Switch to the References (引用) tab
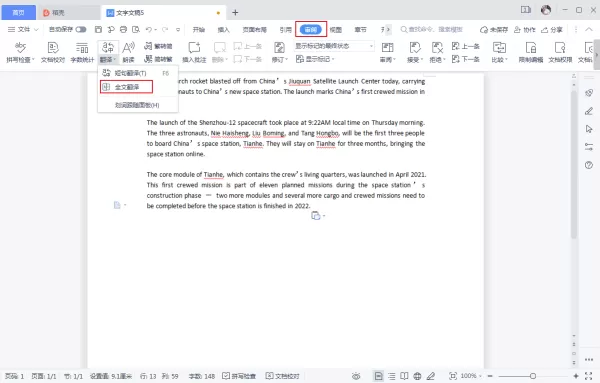The image size is (600, 383). 285,29
